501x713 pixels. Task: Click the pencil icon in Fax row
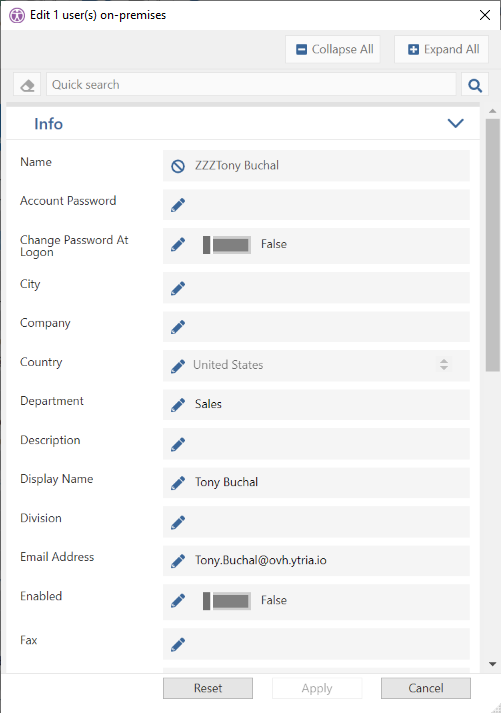tap(178, 644)
